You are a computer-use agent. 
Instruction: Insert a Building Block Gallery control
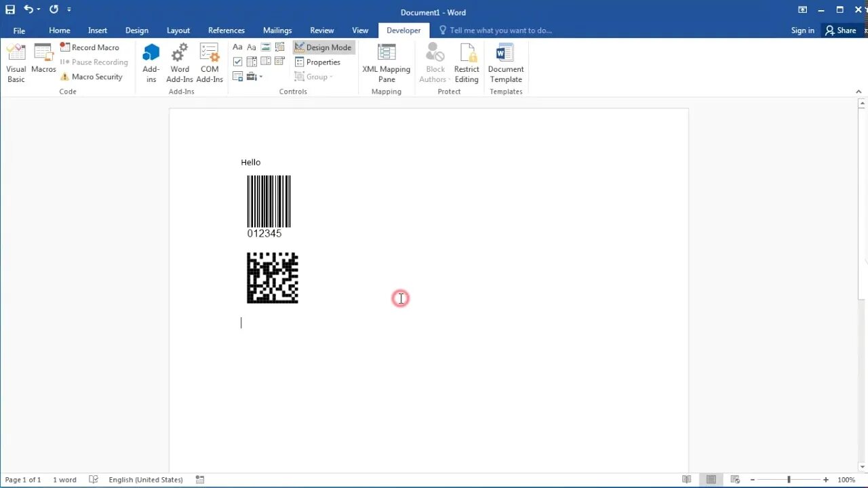pyautogui.click(x=280, y=47)
